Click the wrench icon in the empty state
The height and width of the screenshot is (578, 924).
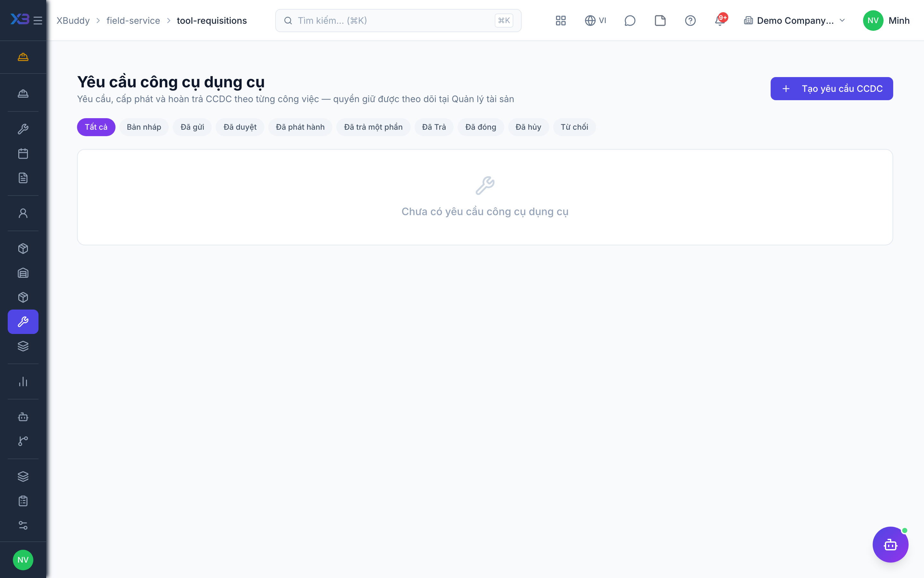point(485,186)
